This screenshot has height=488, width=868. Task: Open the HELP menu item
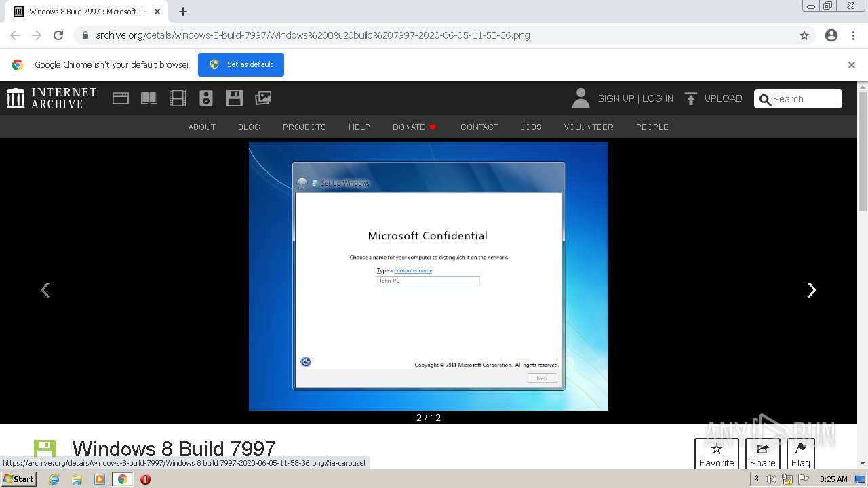tap(359, 127)
